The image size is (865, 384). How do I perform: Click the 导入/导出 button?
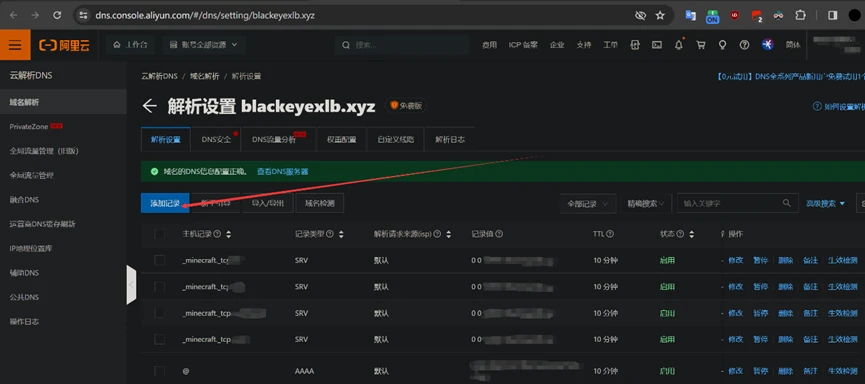pos(268,203)
